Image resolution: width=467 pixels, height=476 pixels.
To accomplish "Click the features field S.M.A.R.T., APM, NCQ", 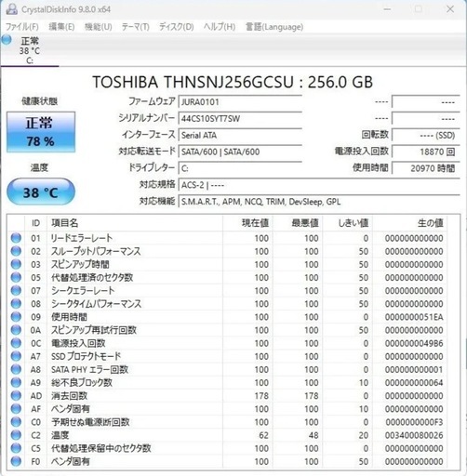I will click(319, 202).
